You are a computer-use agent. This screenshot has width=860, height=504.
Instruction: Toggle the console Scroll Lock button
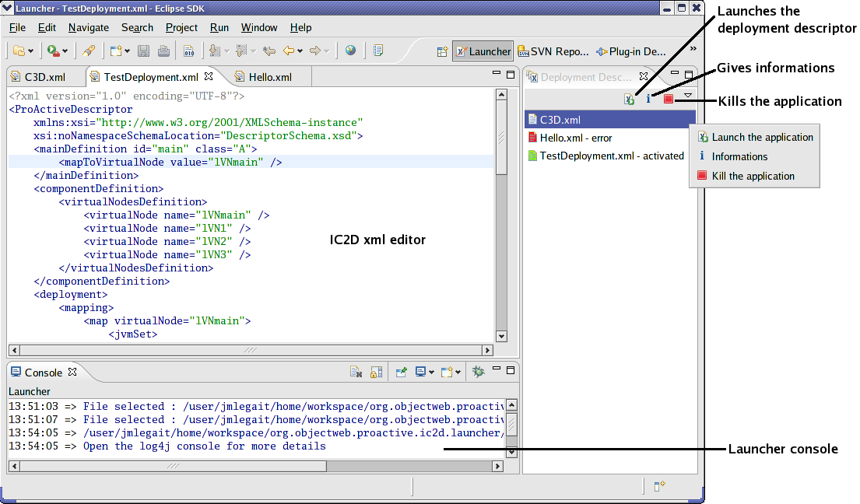tap(375, 373)
